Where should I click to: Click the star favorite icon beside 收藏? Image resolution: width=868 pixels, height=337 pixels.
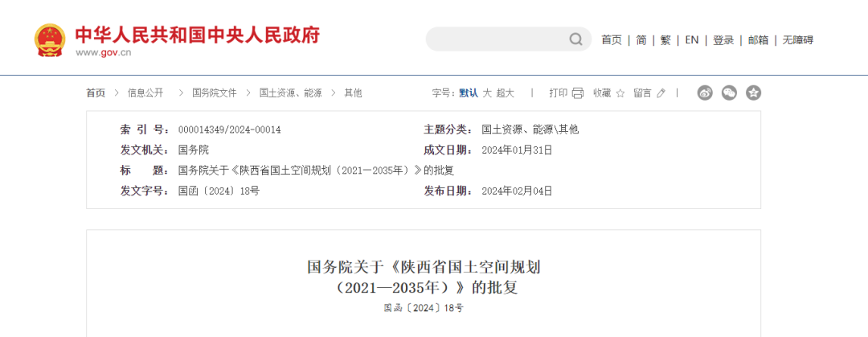click(x=620, y=93)
